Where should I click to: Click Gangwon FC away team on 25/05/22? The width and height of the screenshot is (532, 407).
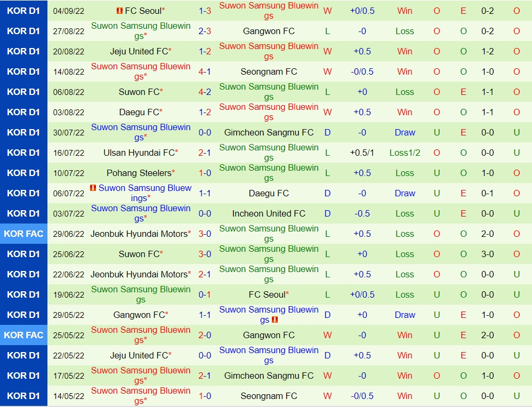click(x=269, y=335)
